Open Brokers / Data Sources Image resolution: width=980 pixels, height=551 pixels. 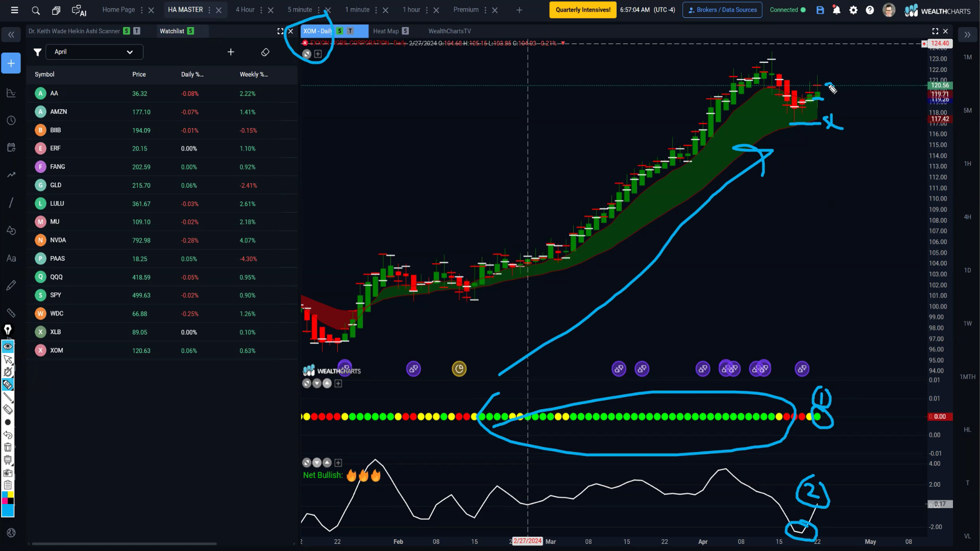pyautogui.click(x=722, y=10)
